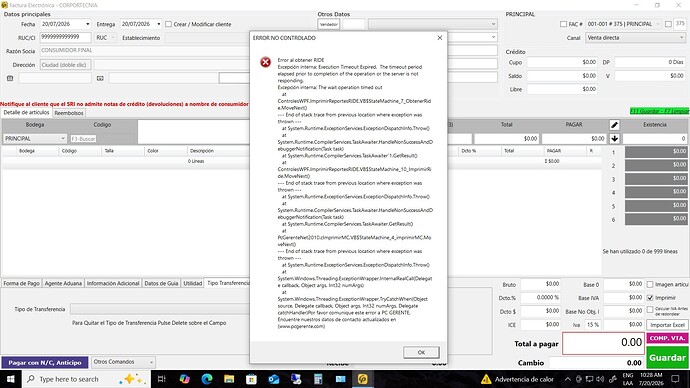Select price level 4 gray button

click(x=656, y=192)
